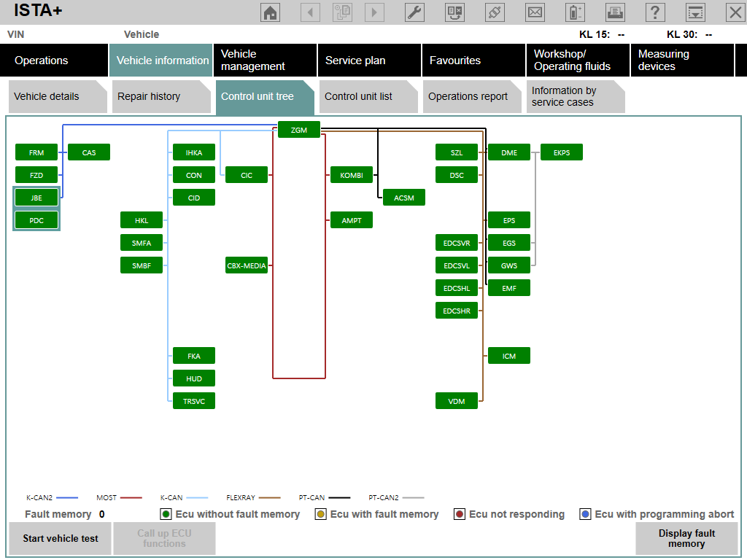
Task: Select the CID control unit
Action: (x=194, y=198)
